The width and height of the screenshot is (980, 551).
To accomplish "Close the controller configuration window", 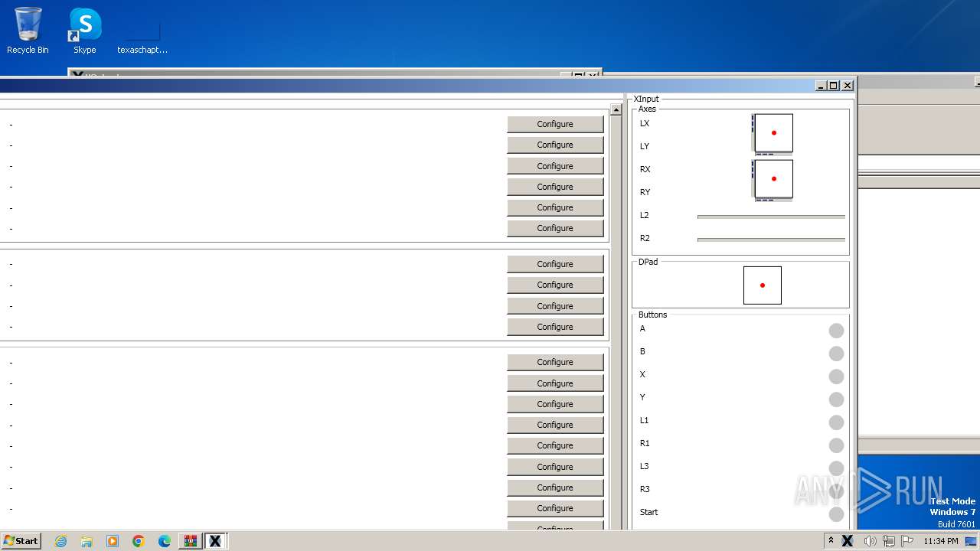I will point(848,86).
